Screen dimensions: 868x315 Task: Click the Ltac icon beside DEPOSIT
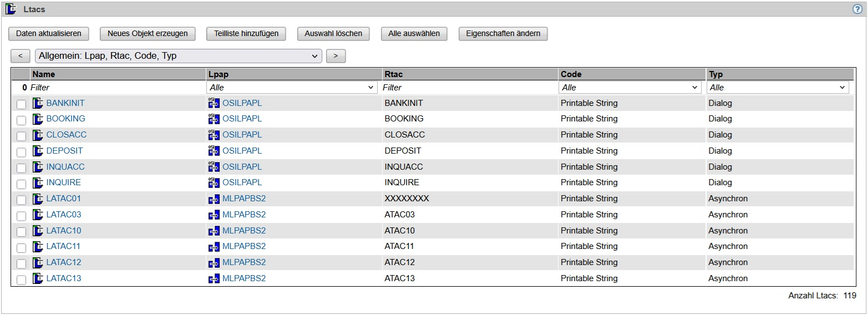click(38, 151)
